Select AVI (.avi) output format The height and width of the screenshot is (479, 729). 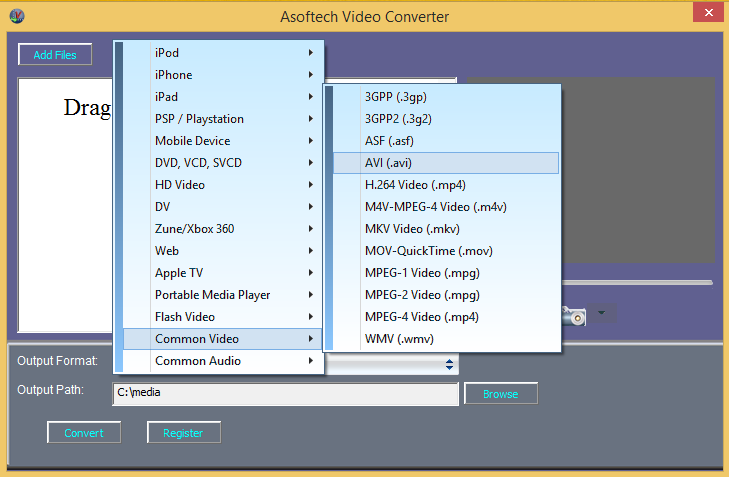pyautogui.click(x=446, y=163)
